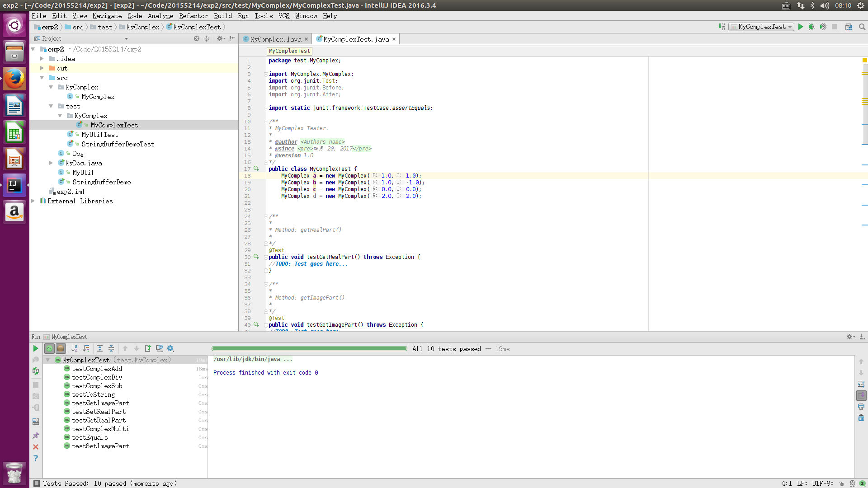The height and width of the screenshot is (488, 868).
Task: Debug MyComplexTest from main toolbar
Action: [812, 27]
